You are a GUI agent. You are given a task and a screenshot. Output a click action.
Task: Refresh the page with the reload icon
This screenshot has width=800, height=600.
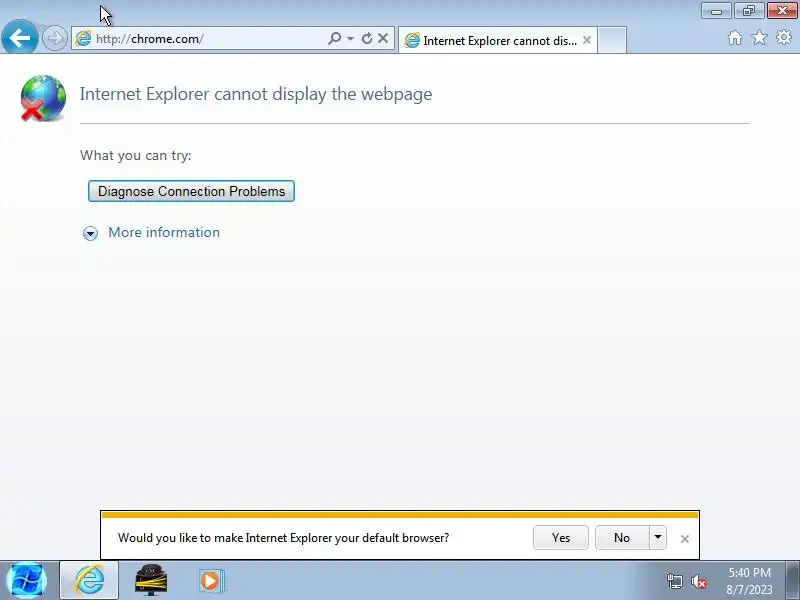tap(366, 38)
